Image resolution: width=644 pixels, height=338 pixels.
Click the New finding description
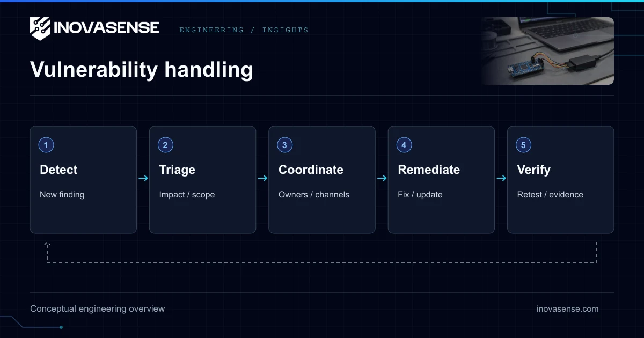coord(62,194)
